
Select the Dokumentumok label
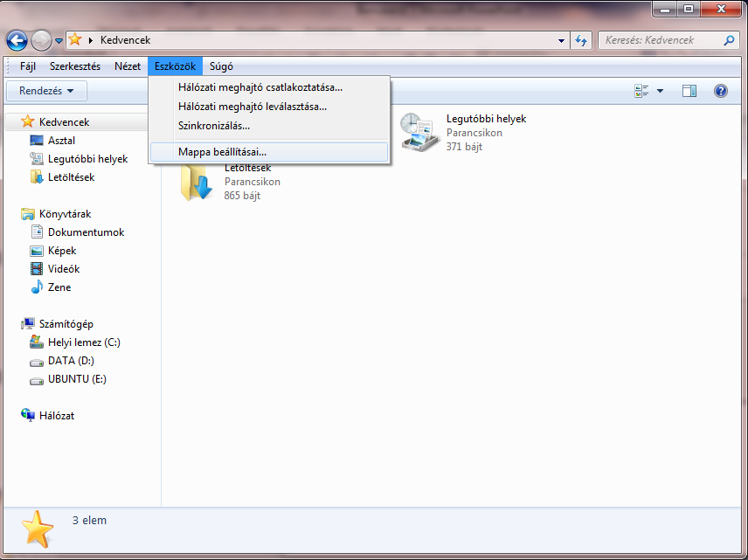click(87, 232)
